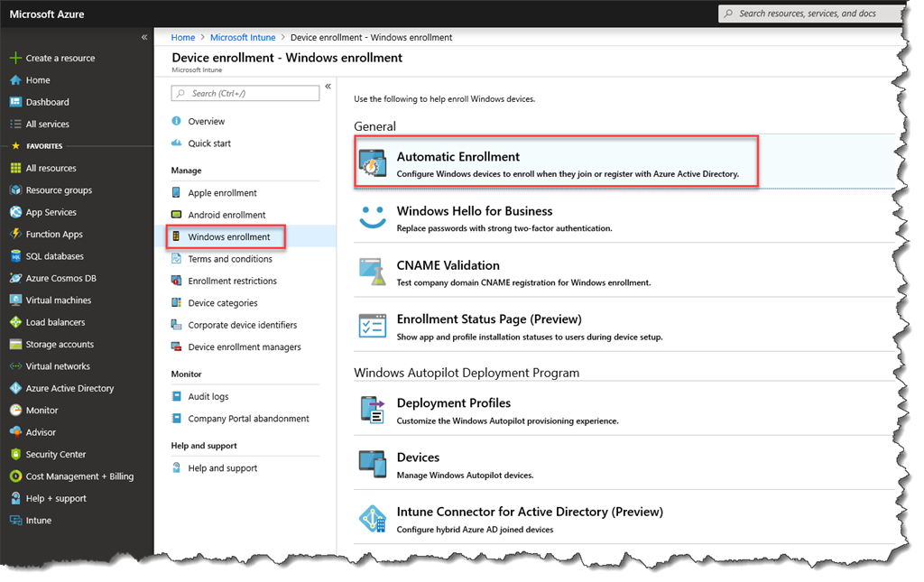The width and height of the screenshot is (924, 582).
Task: Open the Dashboard icon in the sidebar
Action: (16, 102)
